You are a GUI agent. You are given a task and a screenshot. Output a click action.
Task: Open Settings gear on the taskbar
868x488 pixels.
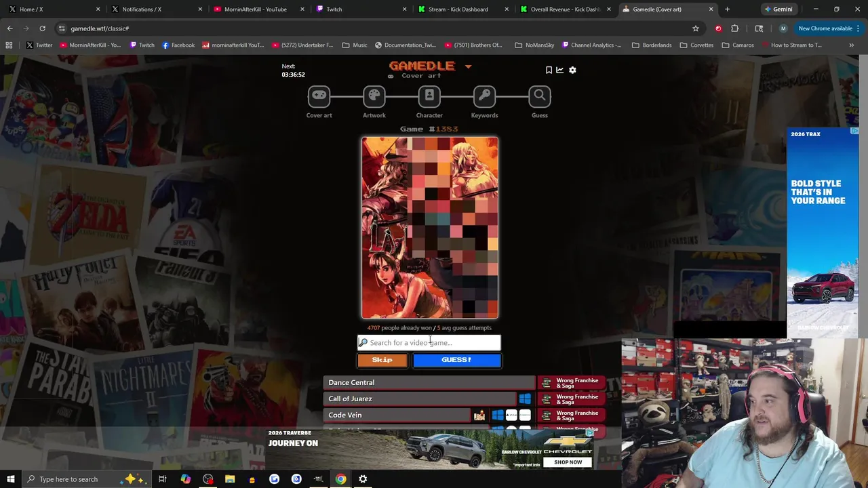tap(363, 479)
